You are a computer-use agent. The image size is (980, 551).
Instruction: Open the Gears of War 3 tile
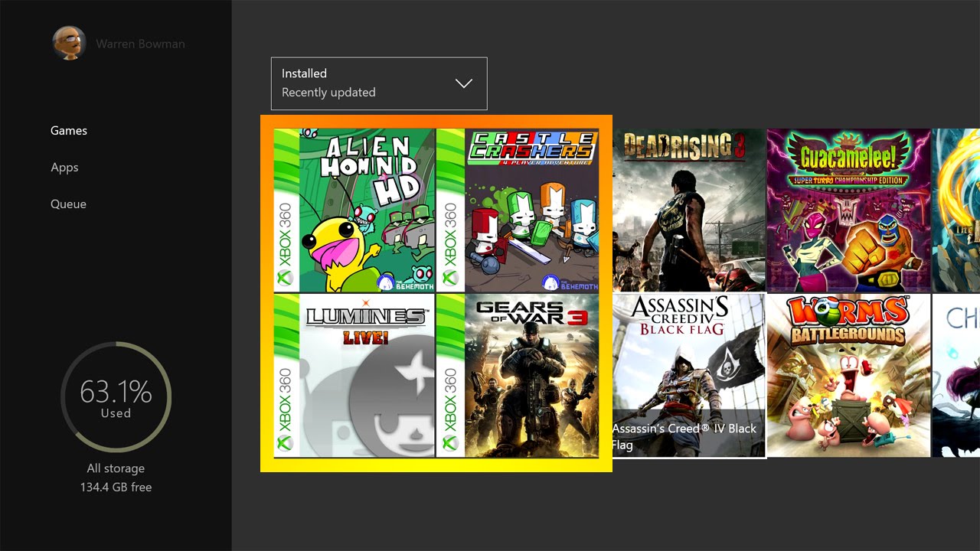tap(518, 376)
